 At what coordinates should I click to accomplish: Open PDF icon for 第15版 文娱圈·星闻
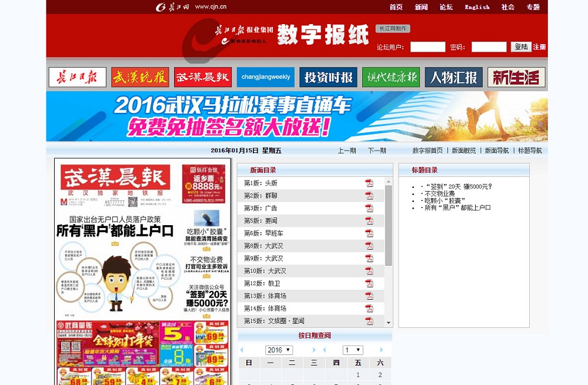369,321
